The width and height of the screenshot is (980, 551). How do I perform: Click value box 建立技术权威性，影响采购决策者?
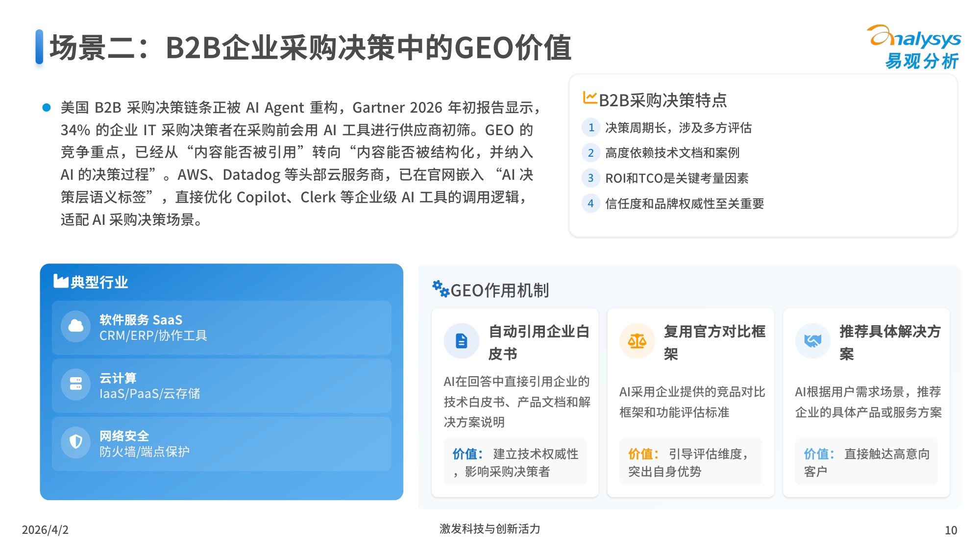click(x=515, y=462)
